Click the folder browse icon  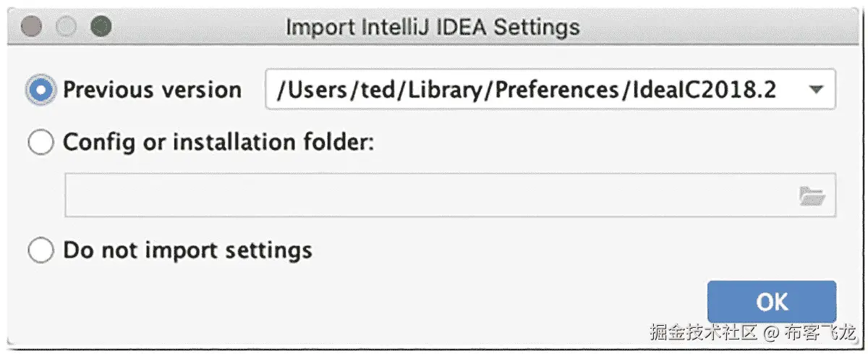click(x=812, y=195)
